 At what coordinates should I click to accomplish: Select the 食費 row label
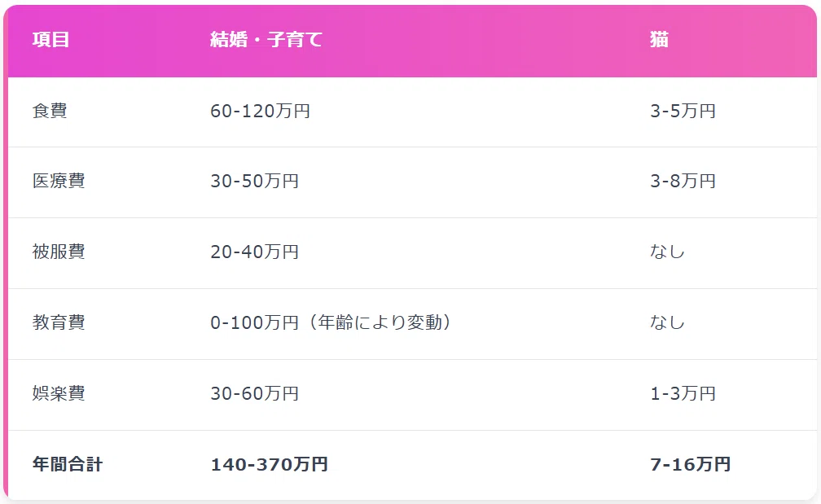click(50, 111)
